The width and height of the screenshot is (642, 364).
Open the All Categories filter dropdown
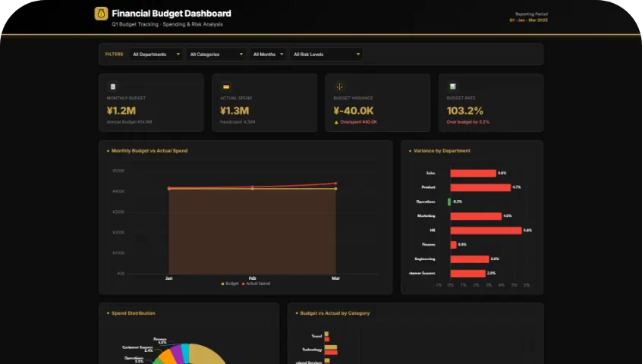pos(216,55)
